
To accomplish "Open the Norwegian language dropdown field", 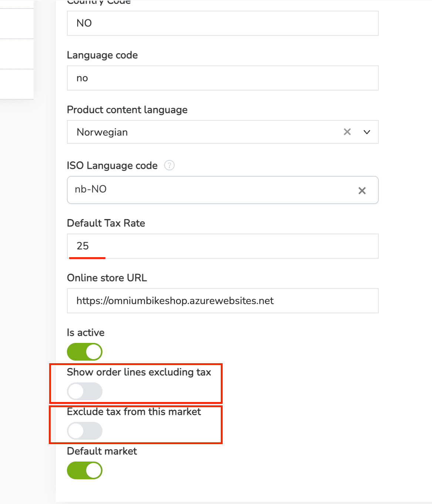I will click(x=203, y=132).
